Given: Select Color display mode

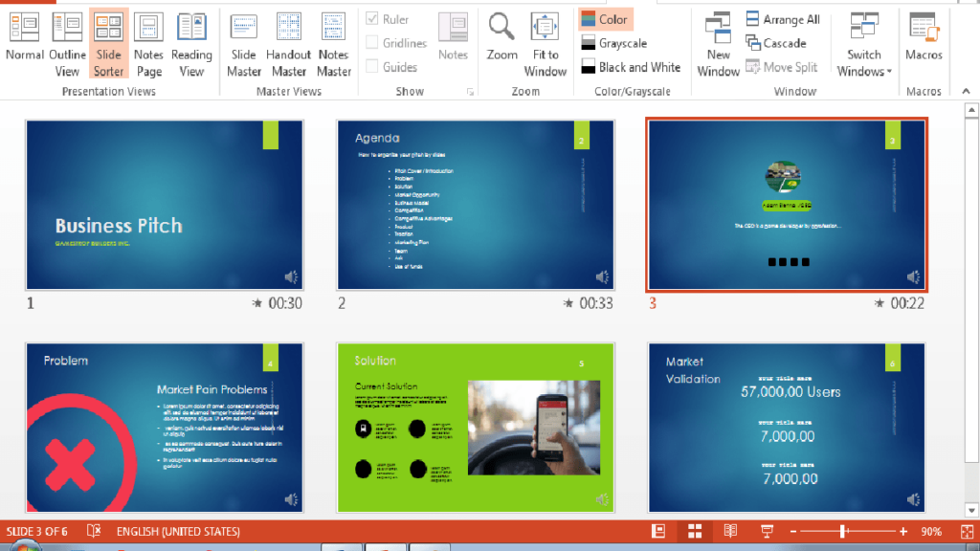Looking at the screenshot, I should click(605, 19).
